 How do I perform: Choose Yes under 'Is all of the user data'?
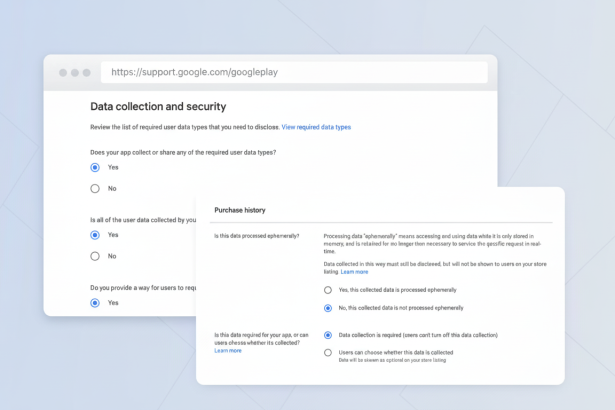click(95, 235)
